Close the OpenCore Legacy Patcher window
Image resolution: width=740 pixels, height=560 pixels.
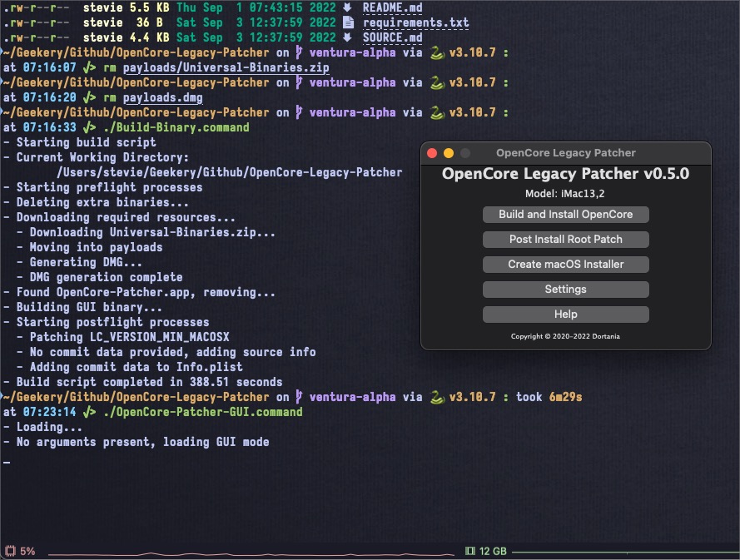pos(432,153)
